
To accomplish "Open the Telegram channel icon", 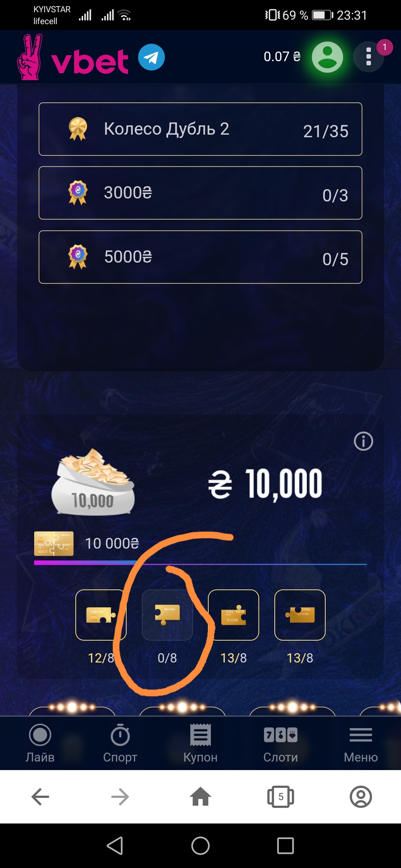I will pyautogui.click(x=151, y=57).
